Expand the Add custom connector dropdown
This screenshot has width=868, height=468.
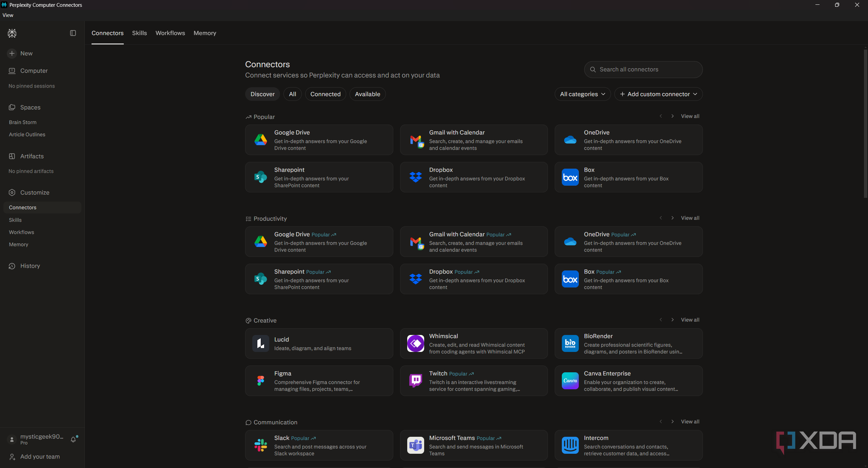pos(658,94)
